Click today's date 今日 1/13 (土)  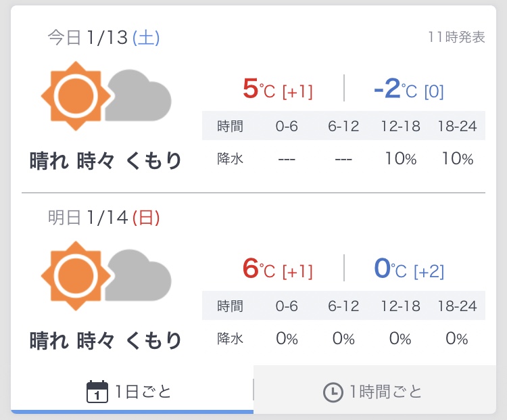click(103, 37)
